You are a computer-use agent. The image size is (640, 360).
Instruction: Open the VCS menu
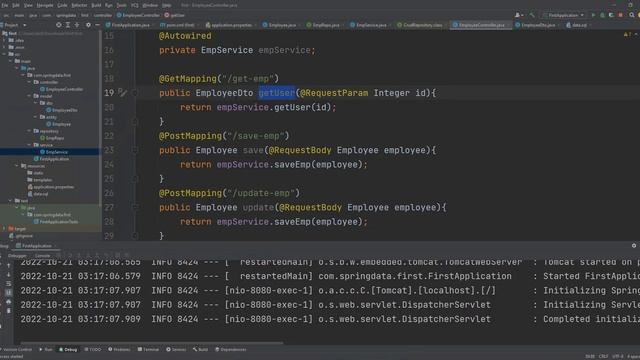point(134,5)
